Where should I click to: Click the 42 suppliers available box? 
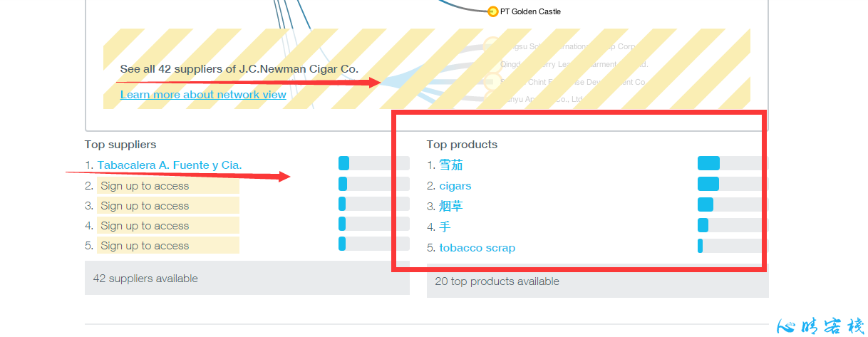tap(247, 278)
